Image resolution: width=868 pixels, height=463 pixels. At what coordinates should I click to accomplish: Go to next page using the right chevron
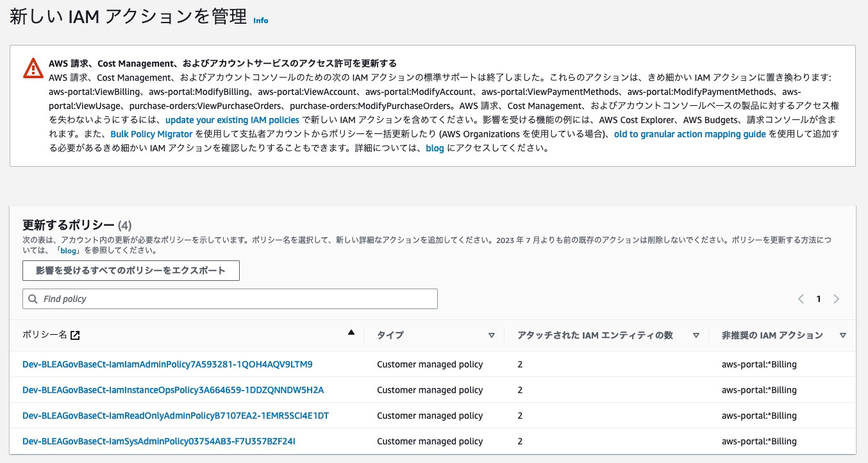click(x=837, y=299)
